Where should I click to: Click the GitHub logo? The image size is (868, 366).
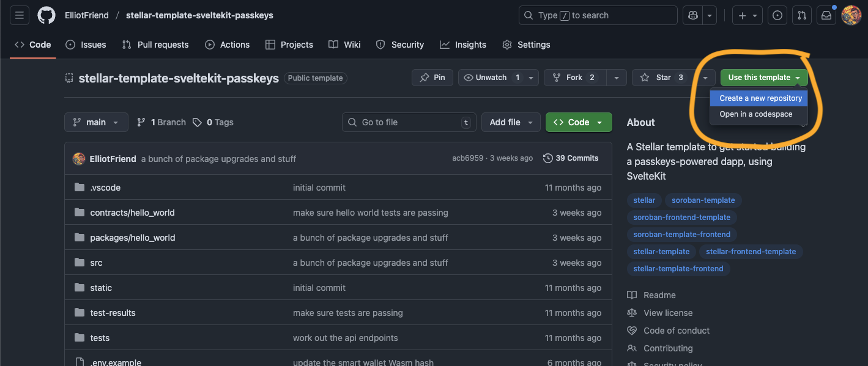point(46,15)
